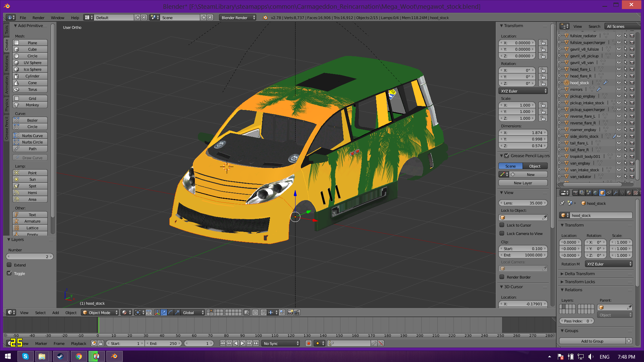Enable the Render Border checkbox
The height and width of the screenshot is (362, 644).
[x=502, y=277]
